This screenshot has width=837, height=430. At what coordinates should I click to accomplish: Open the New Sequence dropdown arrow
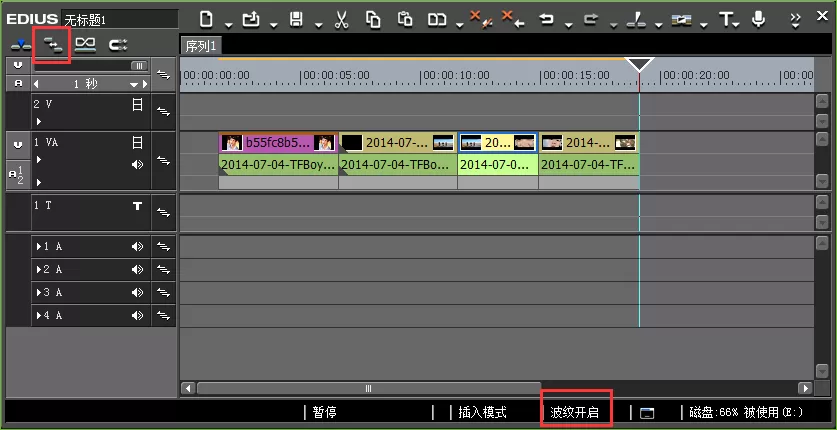pos(228,25)
